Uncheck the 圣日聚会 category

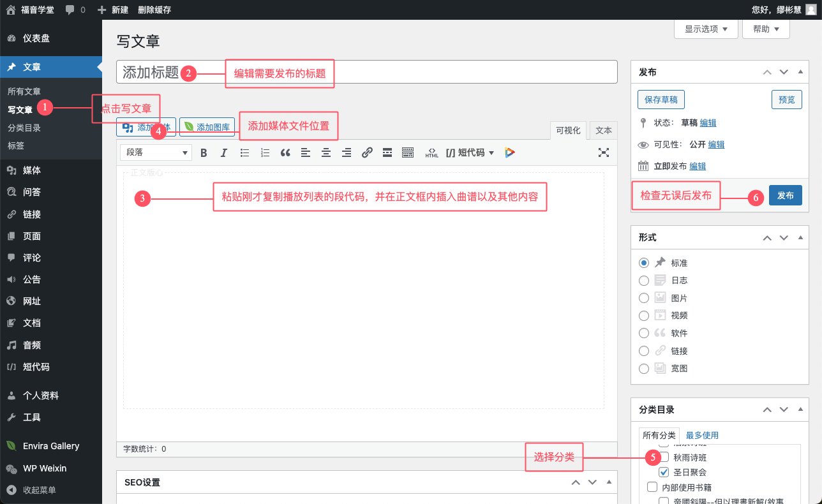pyautogui.click(x=664, y=473)
